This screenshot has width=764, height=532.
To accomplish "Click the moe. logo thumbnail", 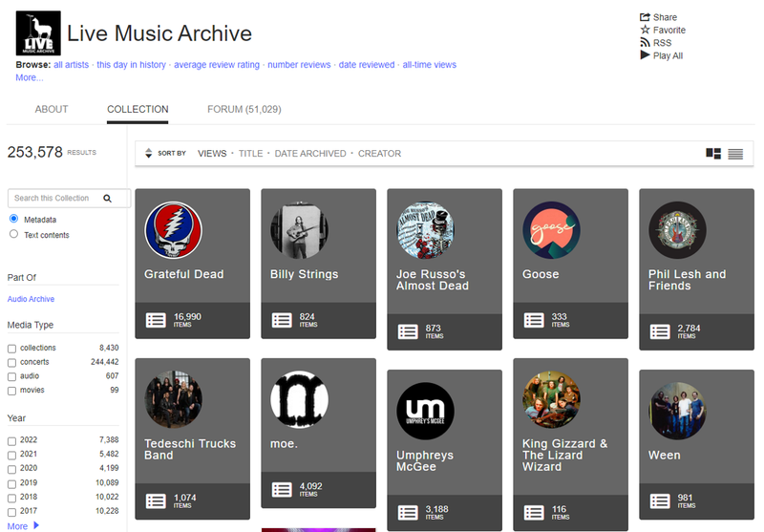I will coord(299,399).
